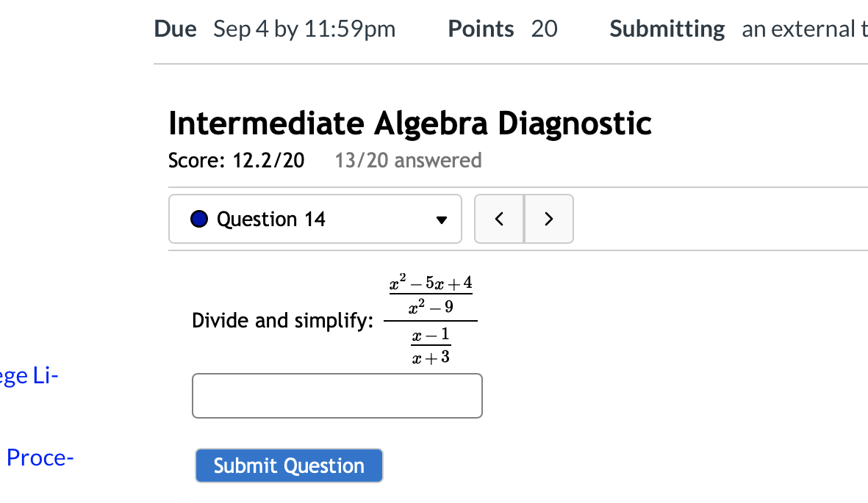The height and width of the screenshot is (503, 868).
Task: Click the x² − 5x + 4 numerator expression
Action: 431,283
